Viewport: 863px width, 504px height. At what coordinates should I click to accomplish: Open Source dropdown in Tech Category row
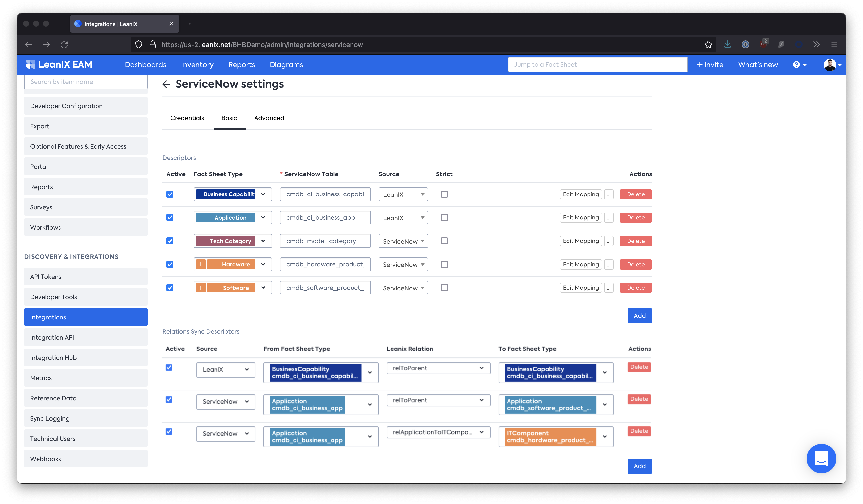[403, 241]
